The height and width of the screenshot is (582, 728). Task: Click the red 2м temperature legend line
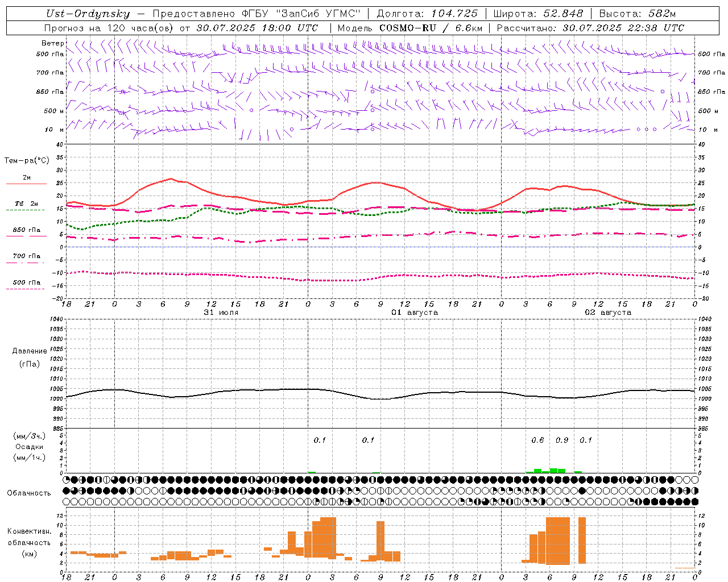pyautogui.click(x=26, y=184)
